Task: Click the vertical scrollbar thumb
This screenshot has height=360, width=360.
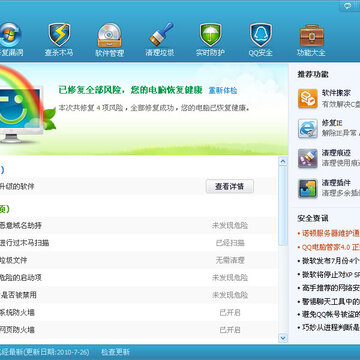Action: pos(283,206)
